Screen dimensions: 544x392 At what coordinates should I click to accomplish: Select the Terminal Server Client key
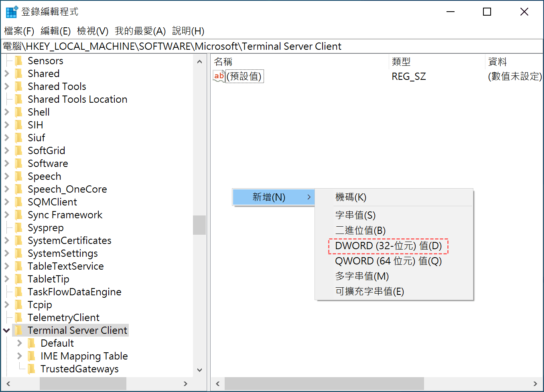click(x=77, y=331)
